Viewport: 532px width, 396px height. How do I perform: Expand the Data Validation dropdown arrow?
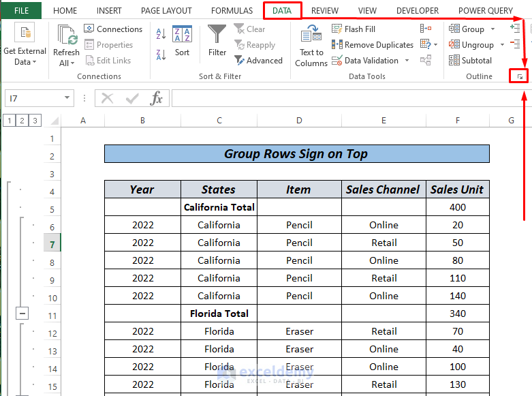coord(407,61)
